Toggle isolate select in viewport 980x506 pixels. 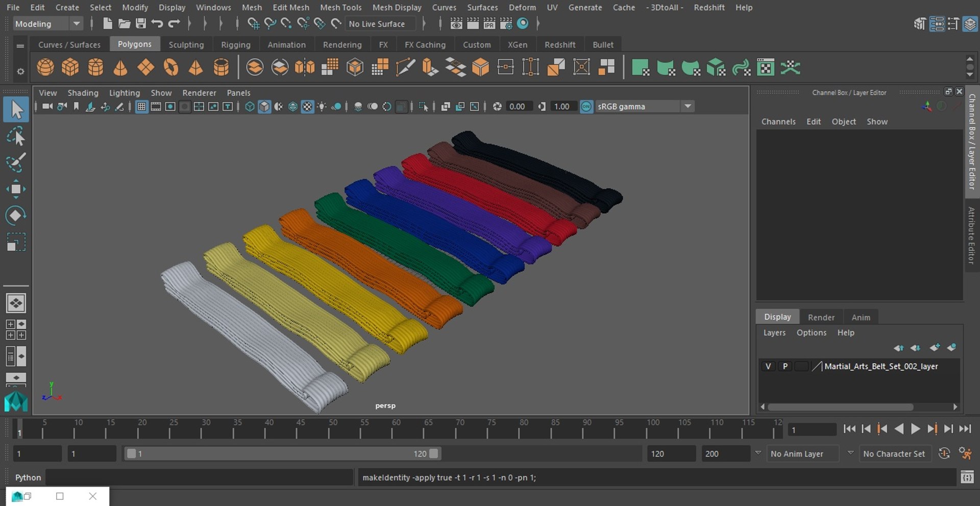pyautogui.click(x=423, y=106)
